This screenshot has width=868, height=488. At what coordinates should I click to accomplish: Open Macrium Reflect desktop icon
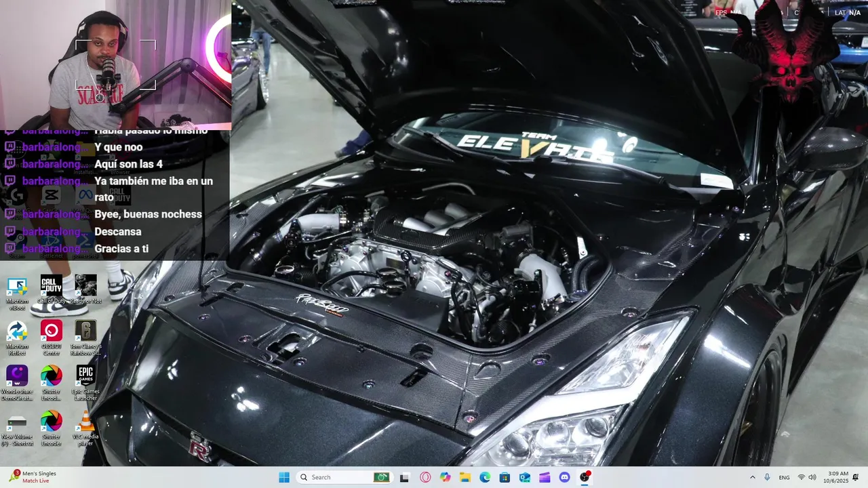[17, 338]
